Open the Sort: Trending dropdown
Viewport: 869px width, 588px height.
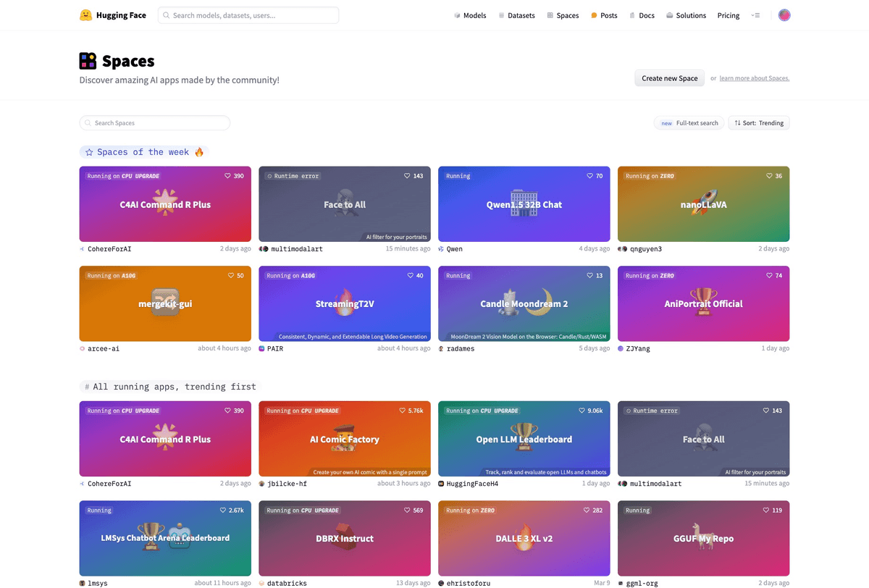(x=759, y=123)
